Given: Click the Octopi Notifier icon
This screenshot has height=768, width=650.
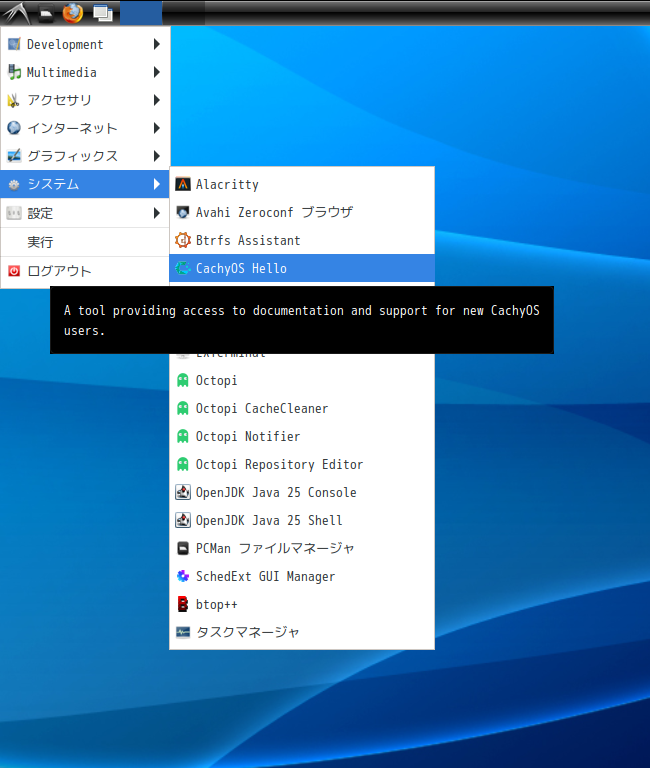Looking at the screenshot, I should click(x=183, y=436).
